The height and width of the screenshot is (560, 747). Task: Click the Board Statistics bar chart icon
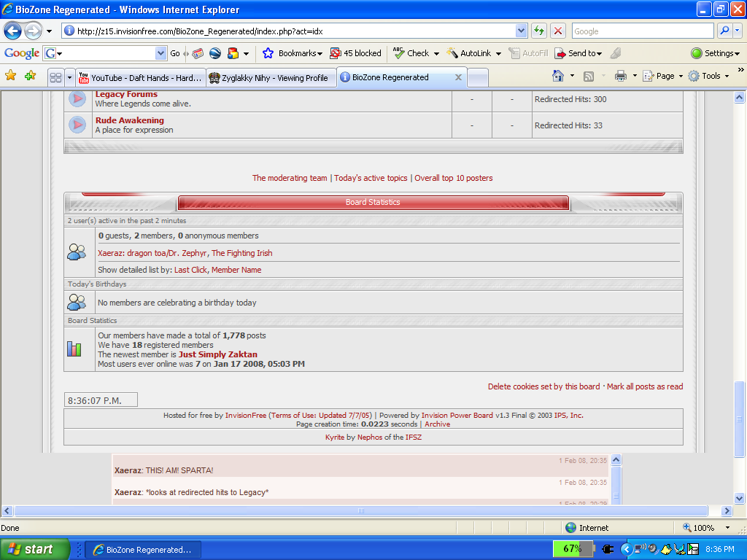(x=74, y=349)
